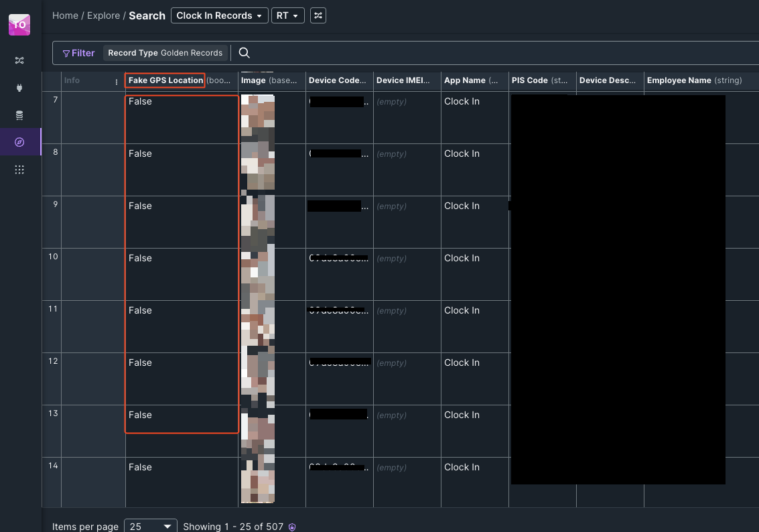759x532 pixels.
Task: Open the RT dropdown
Action: pyautogui.click(x=287, y=15)
